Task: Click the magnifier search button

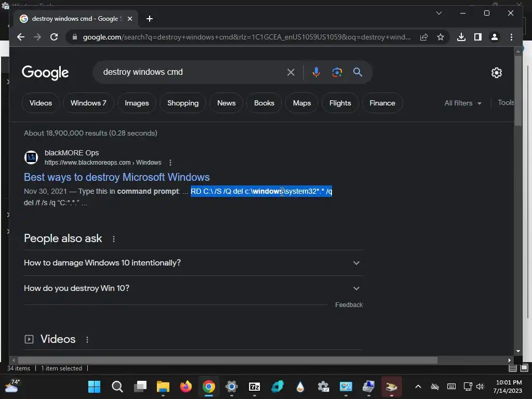Action: click(357, 72)
